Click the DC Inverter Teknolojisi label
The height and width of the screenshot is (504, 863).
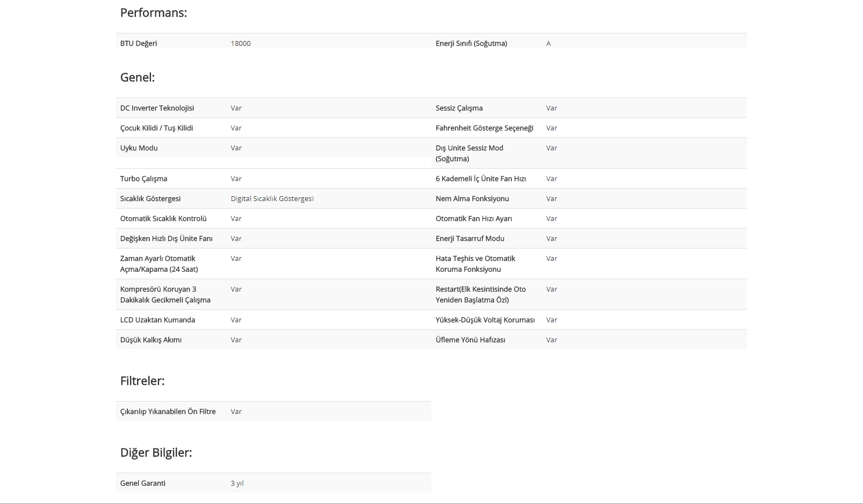point(157,108)
